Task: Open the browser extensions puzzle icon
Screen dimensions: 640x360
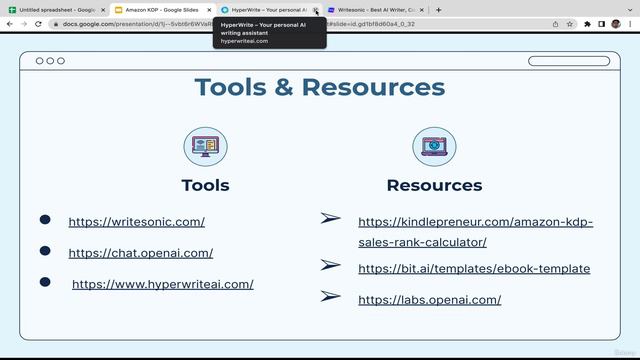Action: pos(587,24)
